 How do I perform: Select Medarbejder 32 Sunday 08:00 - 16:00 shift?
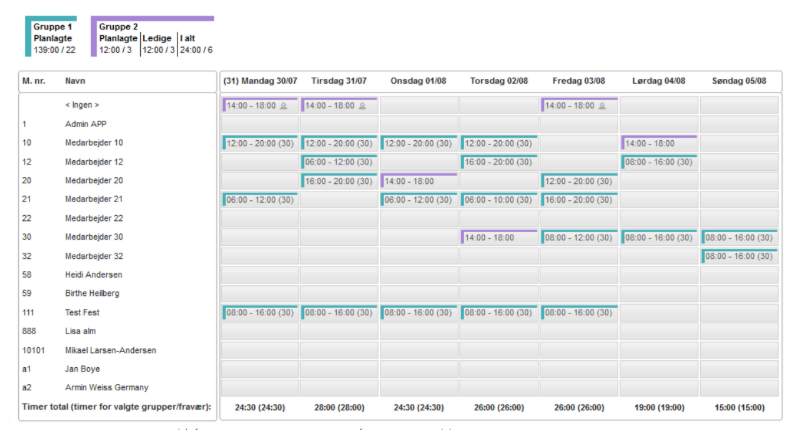(738, 257)
